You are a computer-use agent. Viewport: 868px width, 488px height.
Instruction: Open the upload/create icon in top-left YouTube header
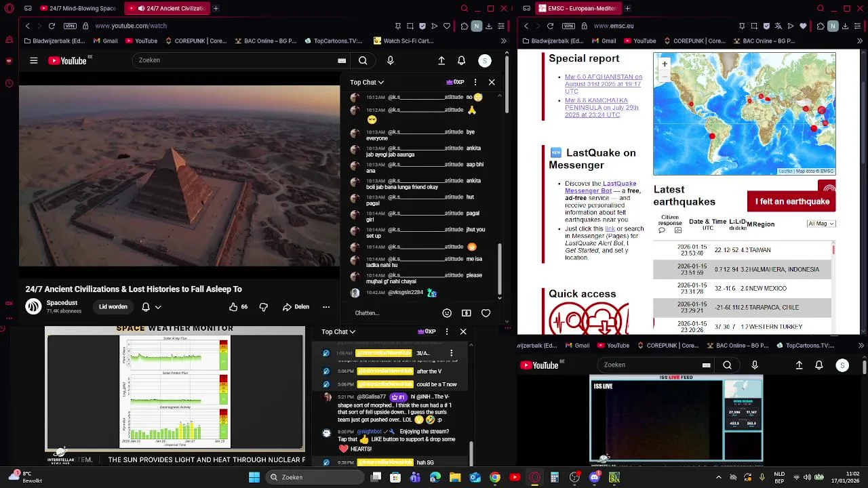[441, 60]
